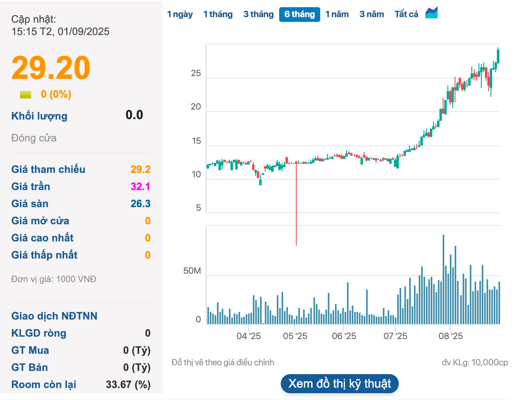Click the area chart icon beside Tất cả
532x400 pixels.
(x=431, y=13)
